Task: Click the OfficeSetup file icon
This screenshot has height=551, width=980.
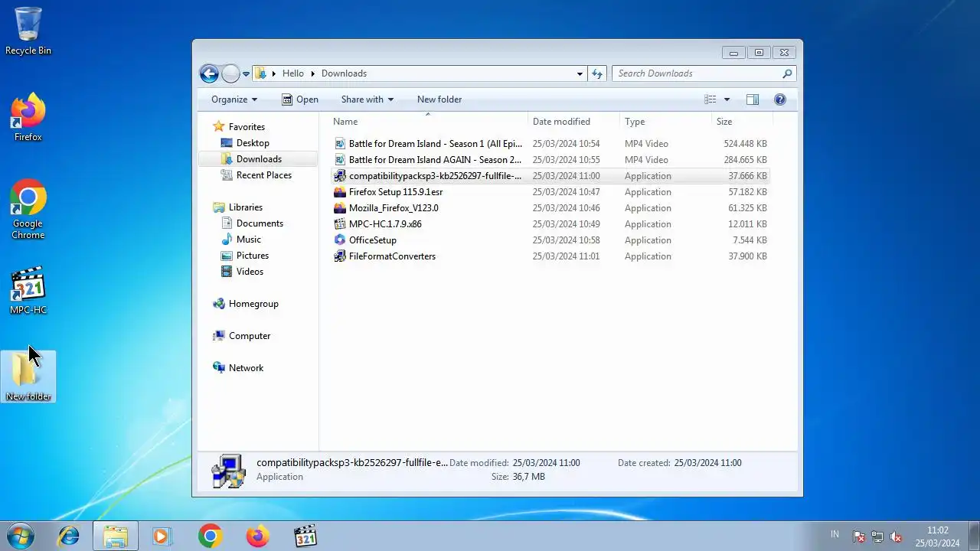Action: tap(341, 240)
